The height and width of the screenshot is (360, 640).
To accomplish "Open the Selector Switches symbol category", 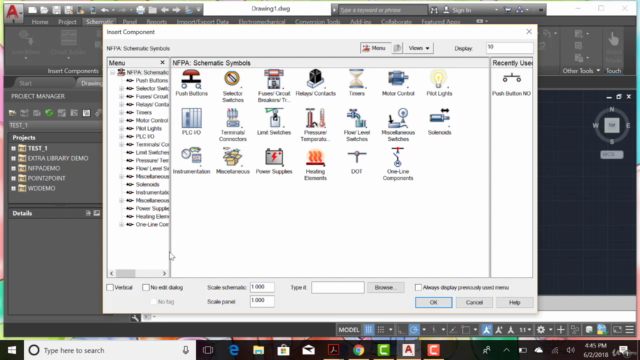I will [233, 86].
